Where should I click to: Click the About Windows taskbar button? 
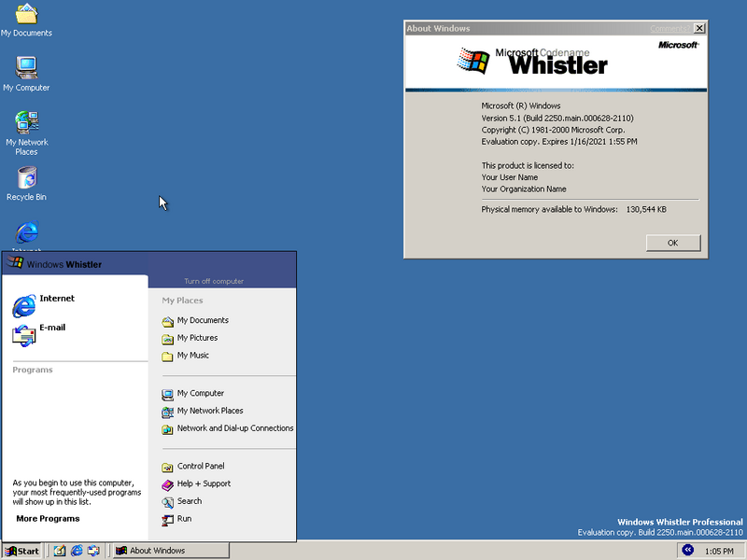[168, 550]
